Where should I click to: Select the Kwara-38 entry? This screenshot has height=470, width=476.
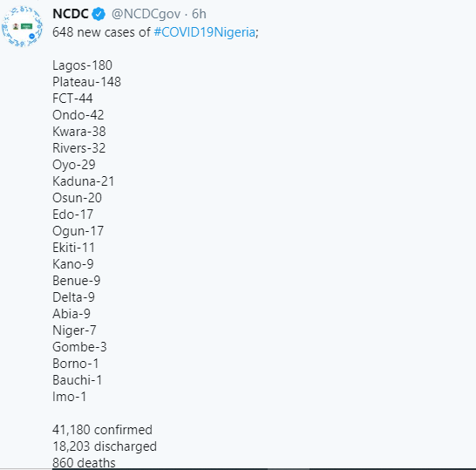point(79,132)
